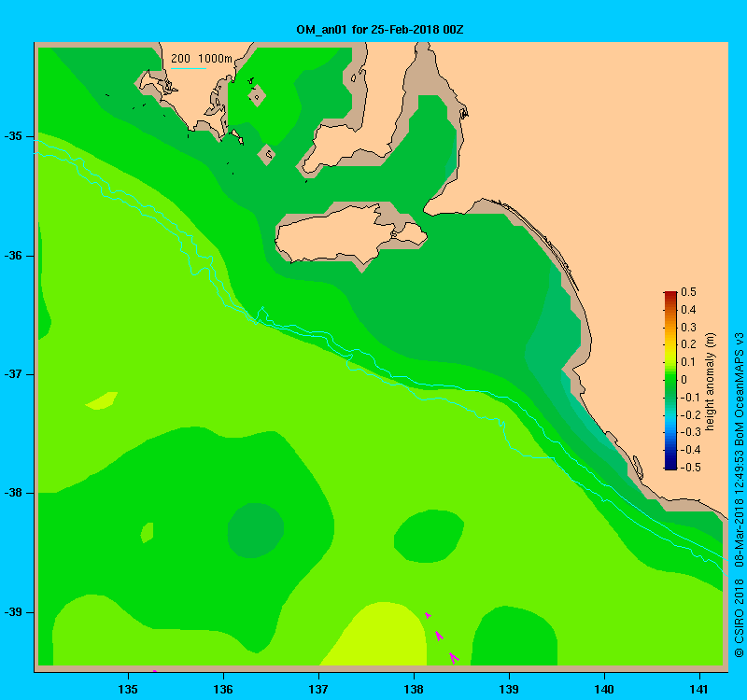Click the '-0.5' value on the color scale
Screen dimensions: 747x700
(x=690, y=468)
